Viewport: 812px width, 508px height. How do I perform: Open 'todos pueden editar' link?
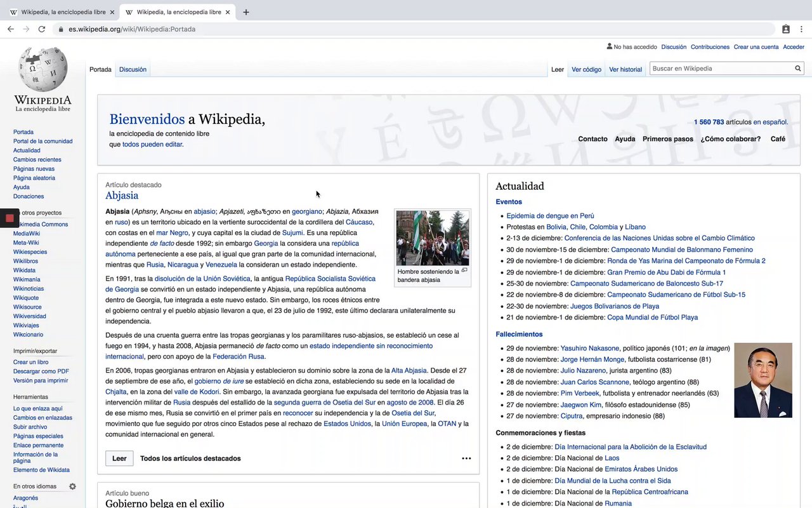pos(152,144)
